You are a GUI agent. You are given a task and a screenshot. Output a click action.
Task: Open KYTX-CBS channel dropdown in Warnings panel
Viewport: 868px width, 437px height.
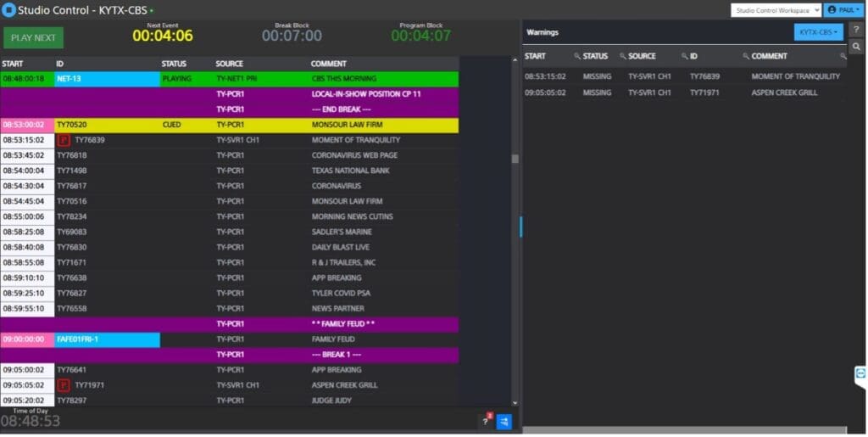pos(817,31)
